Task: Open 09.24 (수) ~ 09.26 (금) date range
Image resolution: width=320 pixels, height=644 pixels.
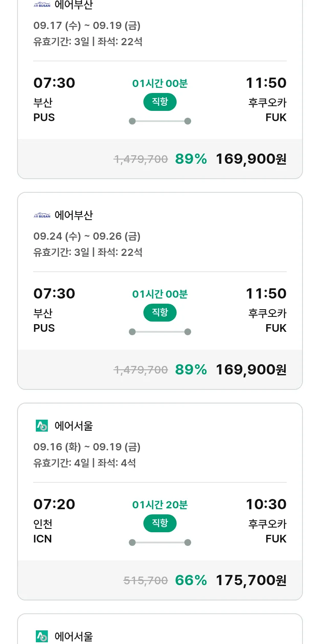Action: tap(87, 236)
